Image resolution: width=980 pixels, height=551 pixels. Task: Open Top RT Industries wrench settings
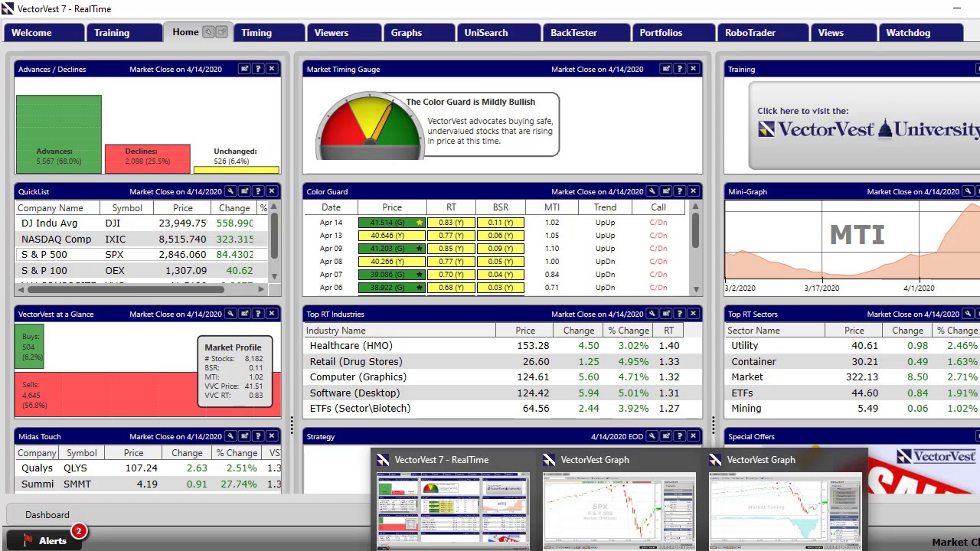pyautogui.click(x=652, y=314)
